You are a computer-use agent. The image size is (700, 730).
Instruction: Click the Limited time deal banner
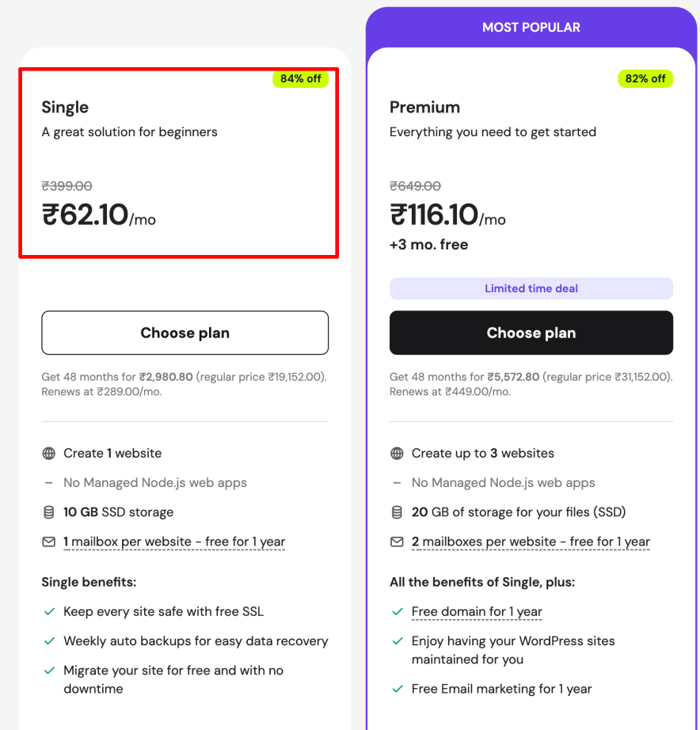pyautogui.click(x=531, y=288)
